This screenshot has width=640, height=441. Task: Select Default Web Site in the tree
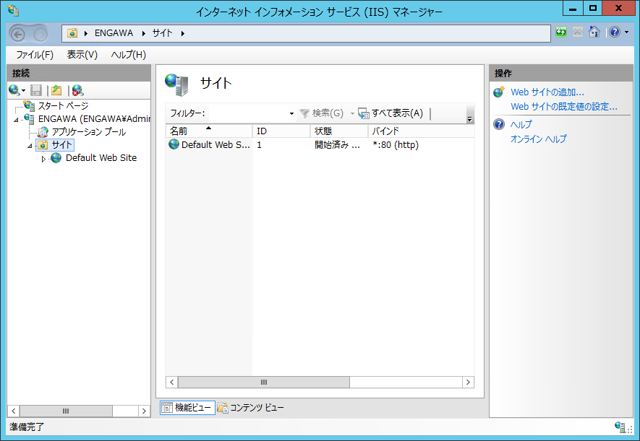tap(101, 158)
